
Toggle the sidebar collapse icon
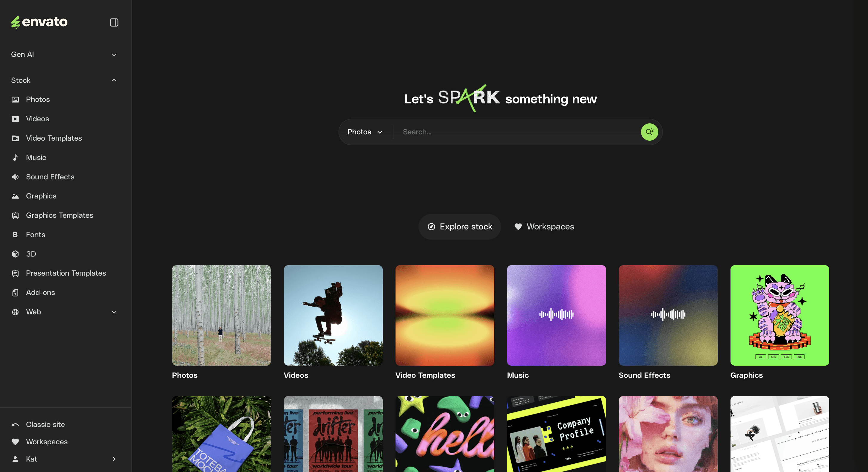pos(114,22)
